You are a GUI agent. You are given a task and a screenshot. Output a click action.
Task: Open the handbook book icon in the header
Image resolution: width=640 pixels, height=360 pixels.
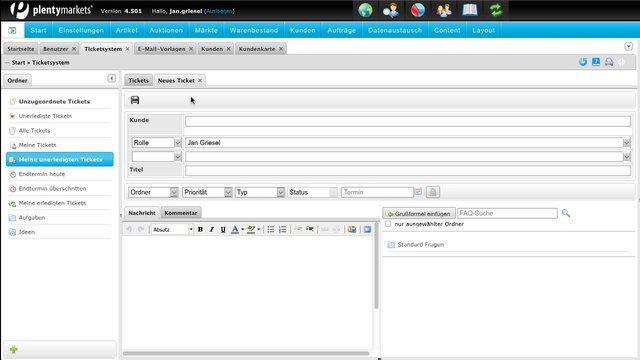click(x=470, y=10)
